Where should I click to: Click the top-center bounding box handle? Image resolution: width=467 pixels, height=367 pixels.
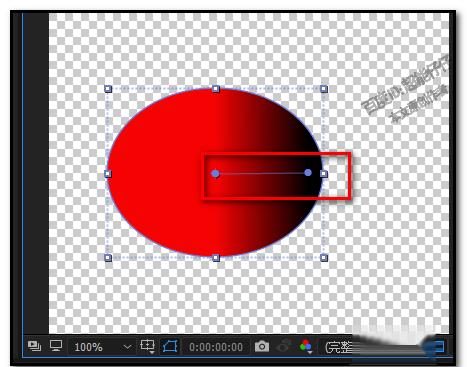216,89
